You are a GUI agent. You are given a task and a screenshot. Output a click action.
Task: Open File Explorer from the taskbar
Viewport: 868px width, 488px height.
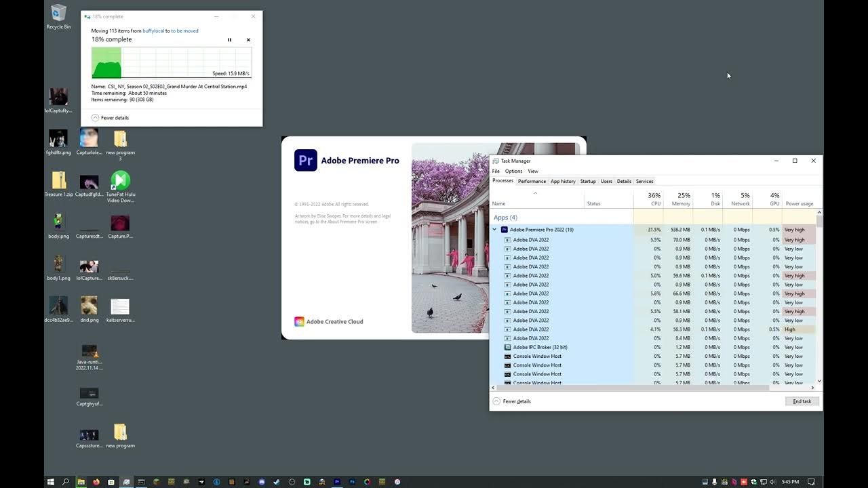[x=81, y=482]
